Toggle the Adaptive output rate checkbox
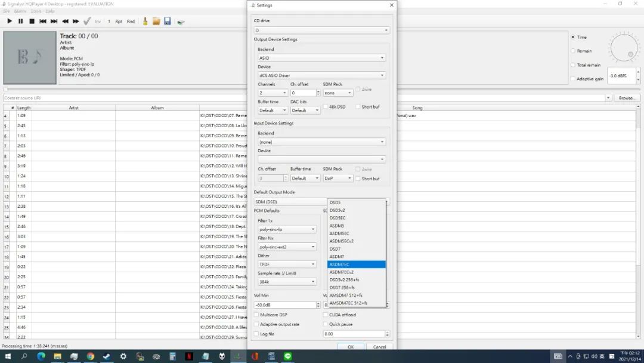This screenshot has height=363, width=644. click(x=256, y=324)
